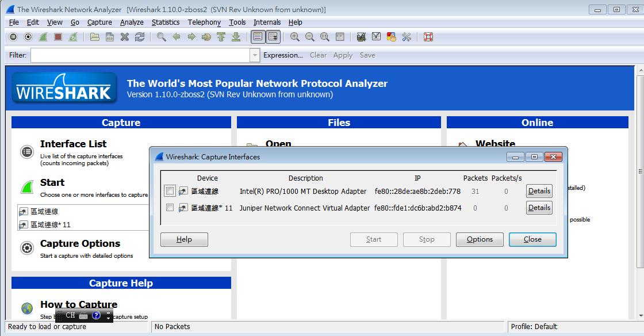Image resolution: width=644 pixels, height=336 pixels.
Task: Edit coloring rules toolbar icon
Action: click(392, 37)
